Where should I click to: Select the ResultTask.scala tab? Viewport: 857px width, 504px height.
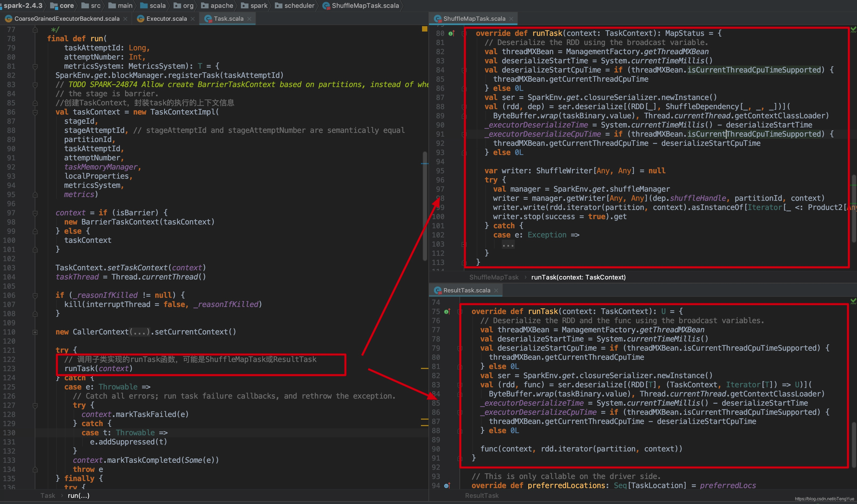466,291
